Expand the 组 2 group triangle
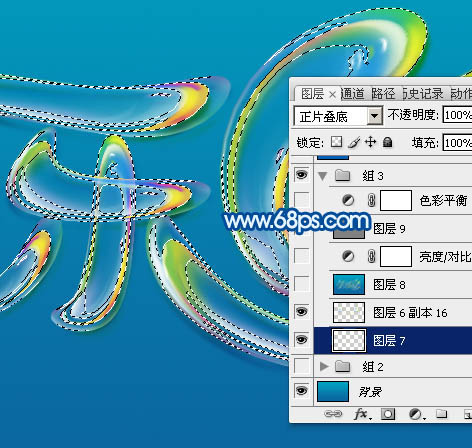472x448 pixels. point(323,366)
